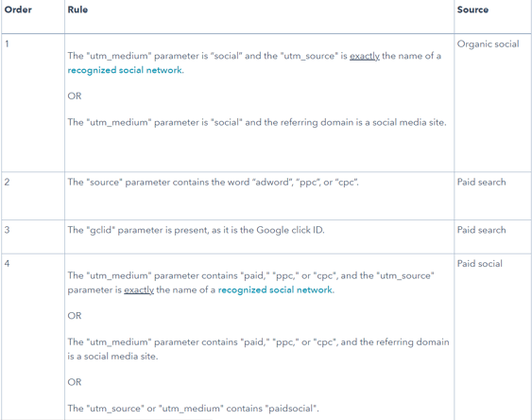Open the recognized social network link in rule 1

point(125,70)
